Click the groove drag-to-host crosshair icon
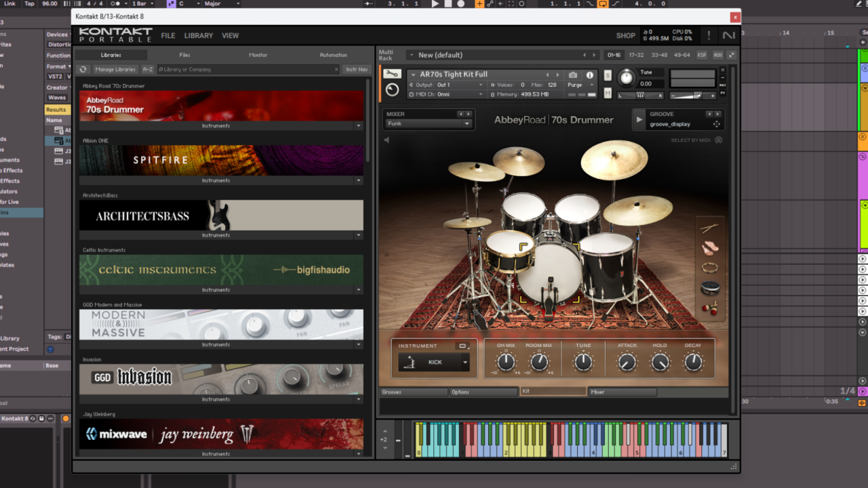This screenshot has width=868, height=488. (716, 125)
